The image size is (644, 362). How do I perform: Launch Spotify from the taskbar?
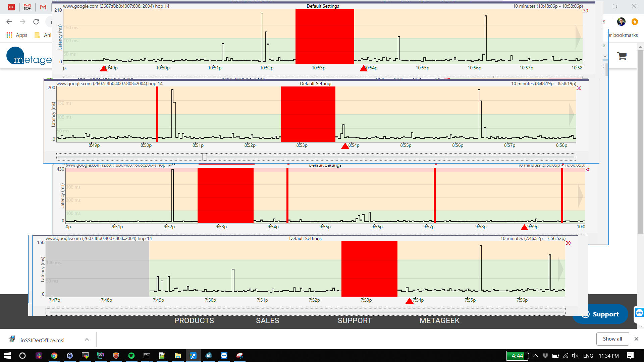tap(131, 356)
